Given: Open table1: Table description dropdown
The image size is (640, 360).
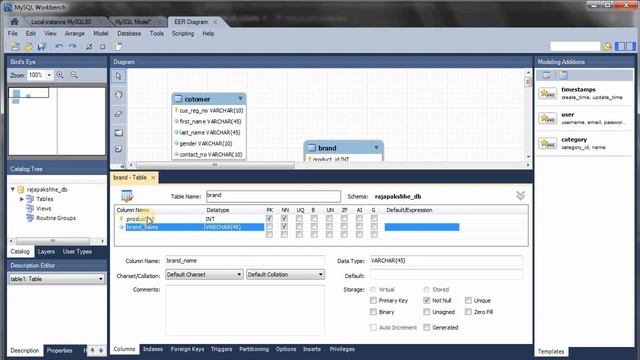Looking at the screenshot, I should click(x=57, y=279).
